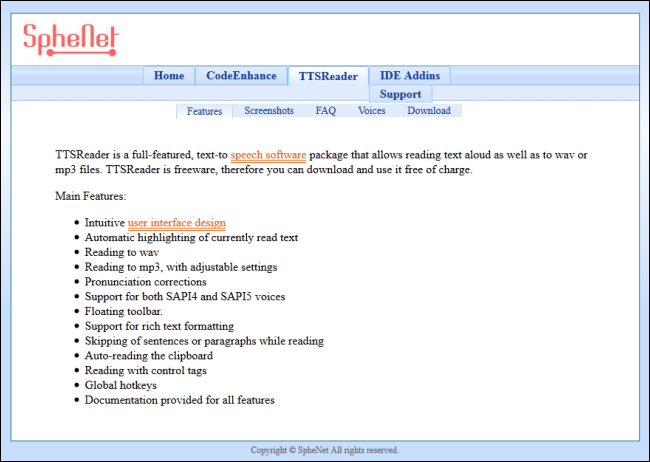Image resolution: width=650 pixels, height=462 pixels.
Task: Click the copyright SpheNet footer text
Action: (325, 450)
